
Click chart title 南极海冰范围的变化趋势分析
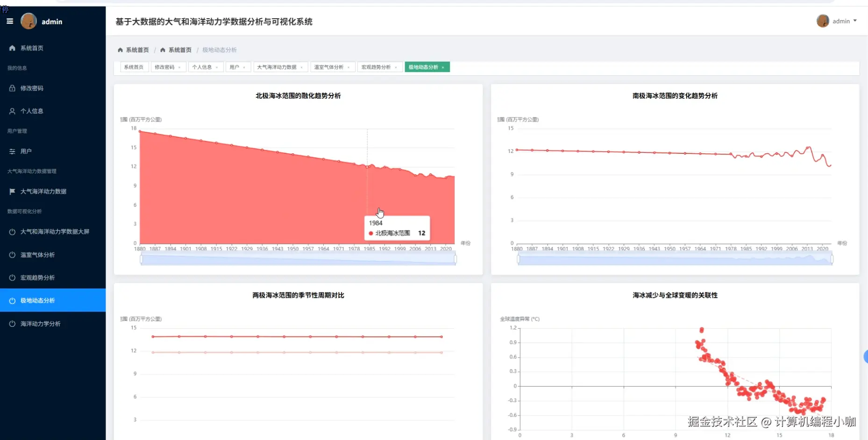(675, 96)
